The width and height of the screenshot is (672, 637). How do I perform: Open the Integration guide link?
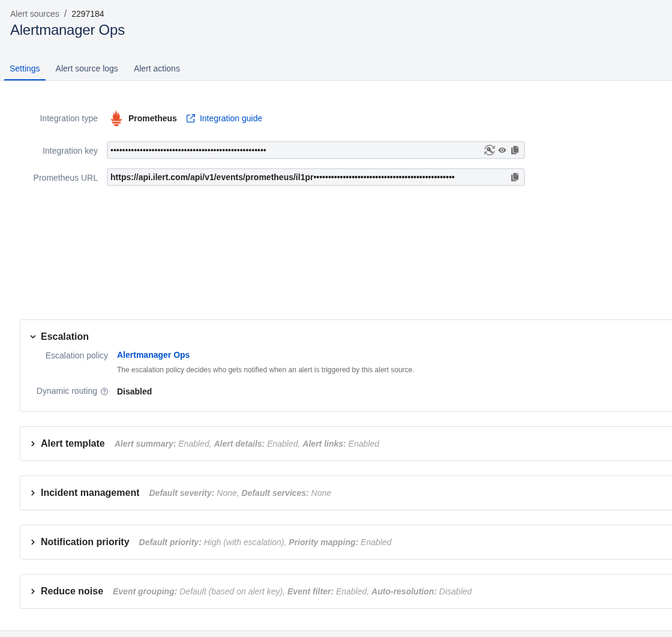[x=230, y=118]
